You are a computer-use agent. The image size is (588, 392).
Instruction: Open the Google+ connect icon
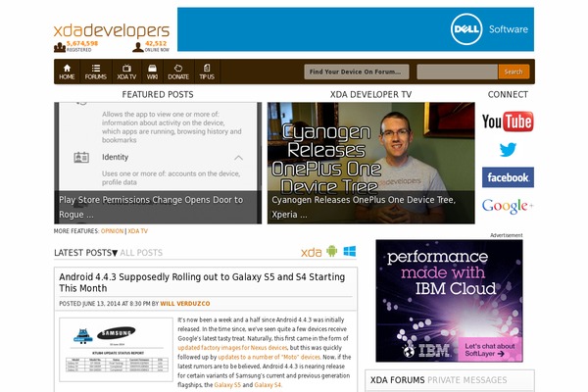point(508,206)
